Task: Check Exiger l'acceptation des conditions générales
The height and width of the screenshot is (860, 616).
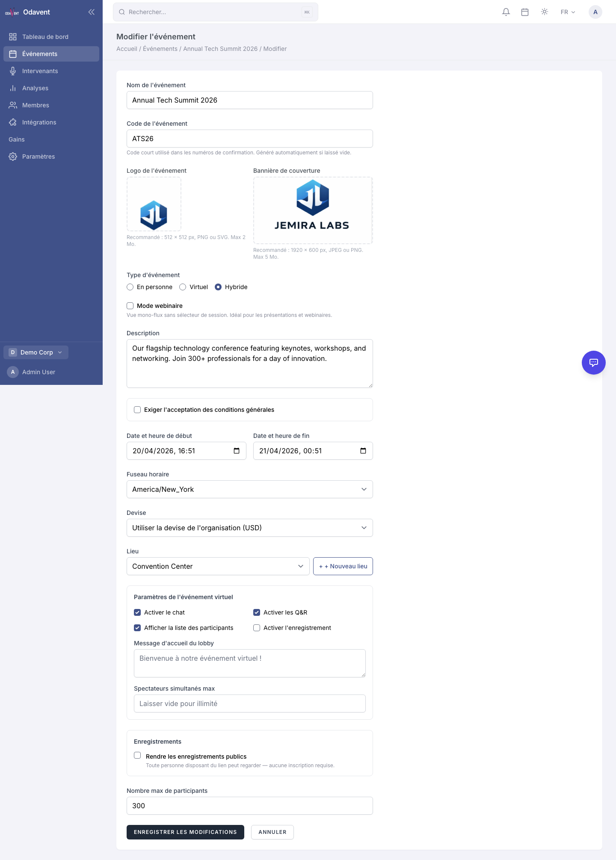Action: pos(137,410)
